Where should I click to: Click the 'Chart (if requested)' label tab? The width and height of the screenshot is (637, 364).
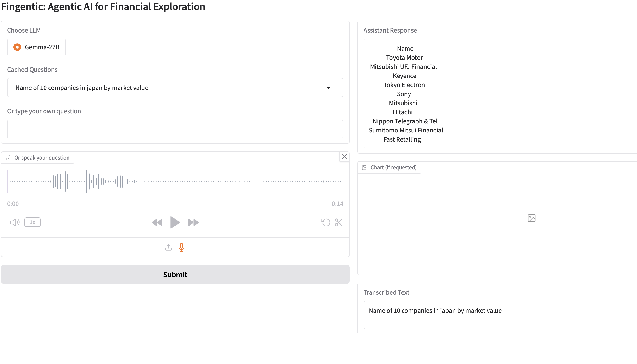(x=389, y=167)
